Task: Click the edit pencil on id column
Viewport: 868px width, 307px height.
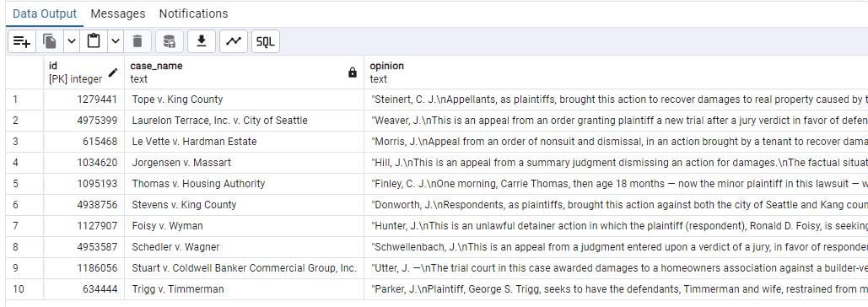Action: tap(114, 73)
